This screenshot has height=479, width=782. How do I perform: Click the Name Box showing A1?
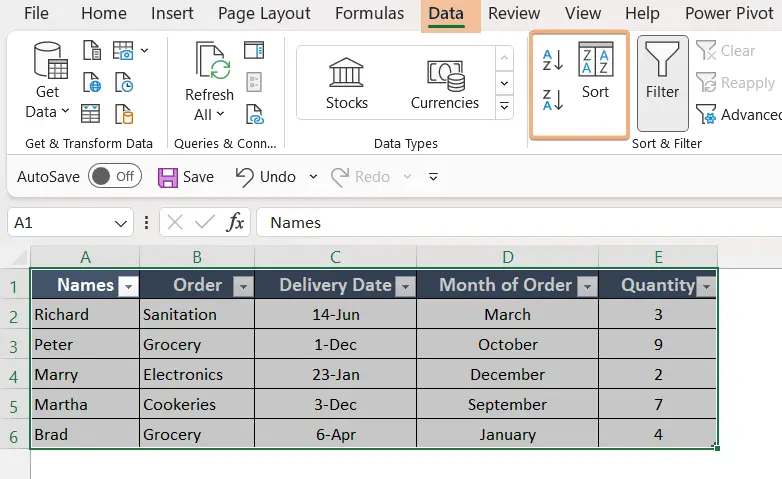pyautogui.click(x=60, y=223)
